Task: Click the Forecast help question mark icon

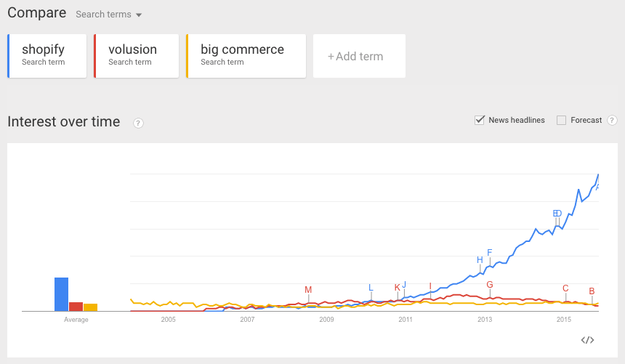Action: 612,120
